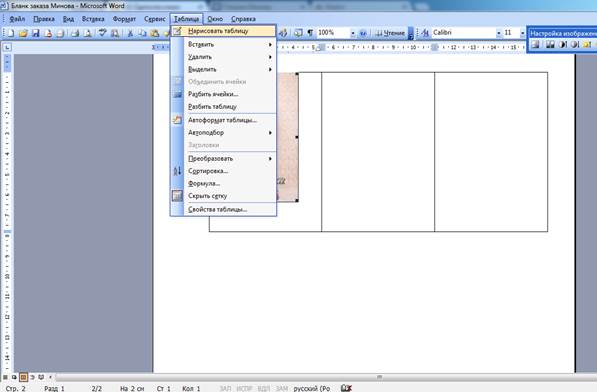Click the help icon beside zoom
This screenshot has width=597, height=392.
[363, 33]
